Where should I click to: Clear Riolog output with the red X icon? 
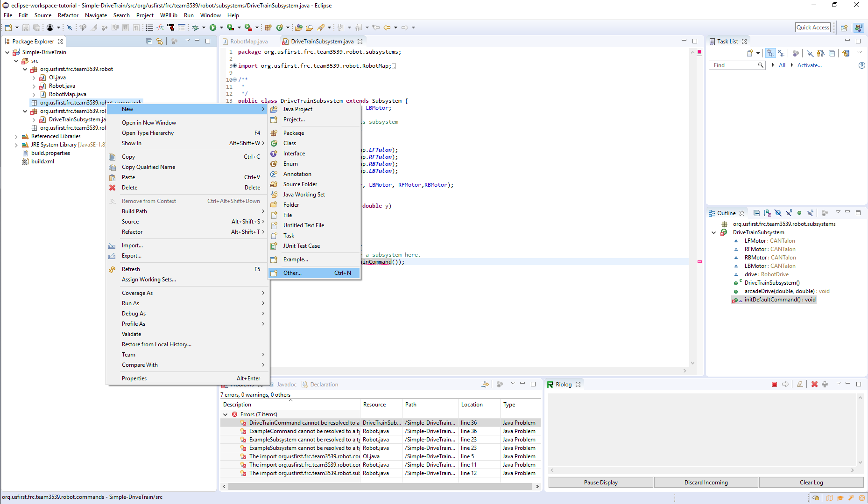pyautogui.click(x=814, y=384)
